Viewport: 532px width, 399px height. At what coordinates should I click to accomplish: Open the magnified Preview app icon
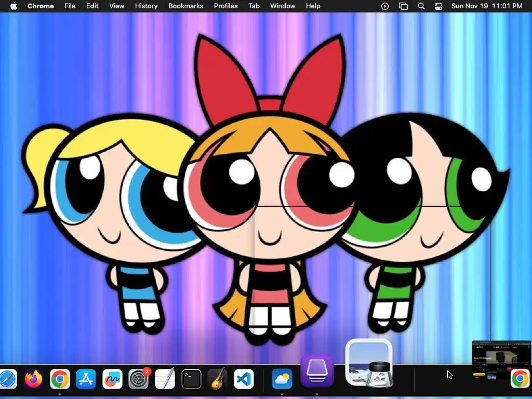369,363
